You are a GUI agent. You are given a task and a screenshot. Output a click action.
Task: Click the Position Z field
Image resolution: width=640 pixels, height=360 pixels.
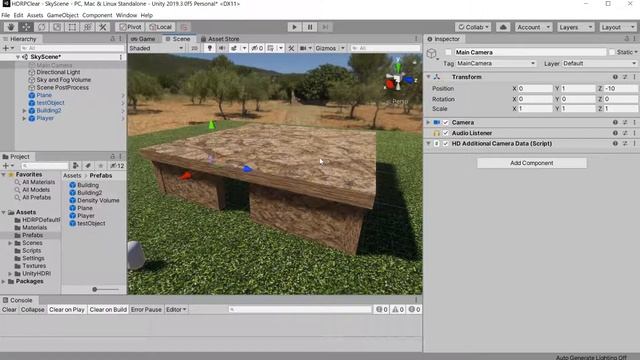pos(620,88)
